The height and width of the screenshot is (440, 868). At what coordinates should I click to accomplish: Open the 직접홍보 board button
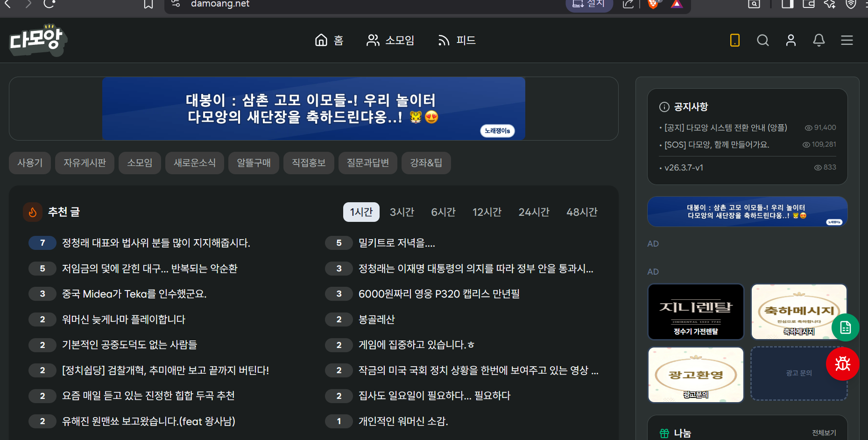coord(309,163)
